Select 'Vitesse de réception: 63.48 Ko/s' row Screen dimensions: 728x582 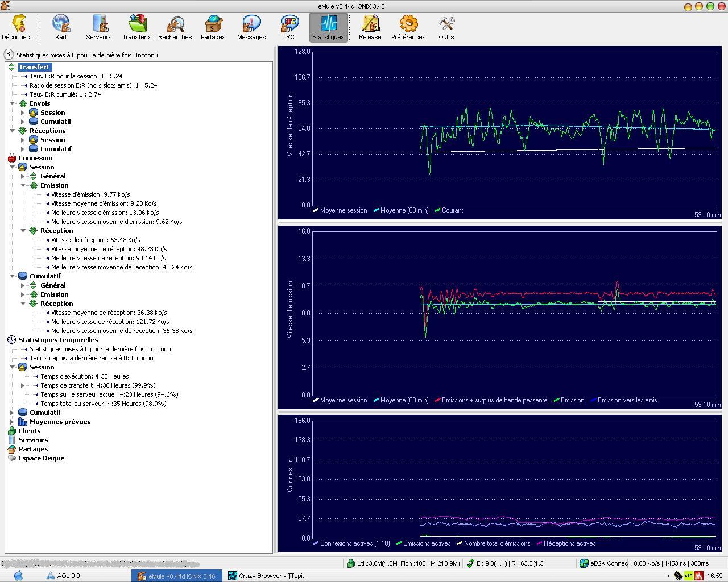point(96,240)
